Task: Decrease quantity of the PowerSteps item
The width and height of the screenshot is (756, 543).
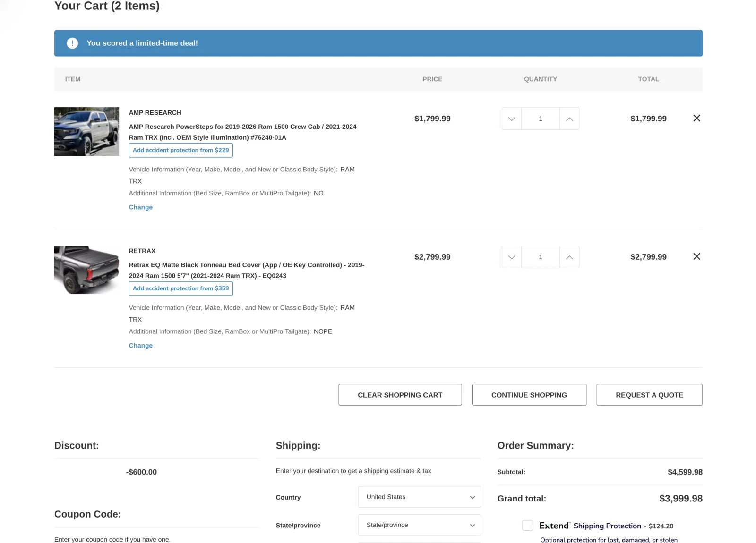Action: (511, 119)
